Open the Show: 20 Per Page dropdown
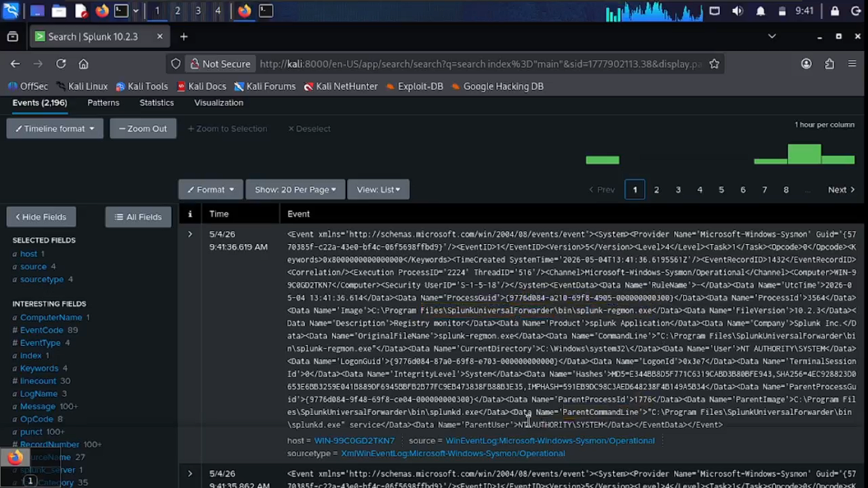Screen dimensions: 868x488 tap(295, 189)
